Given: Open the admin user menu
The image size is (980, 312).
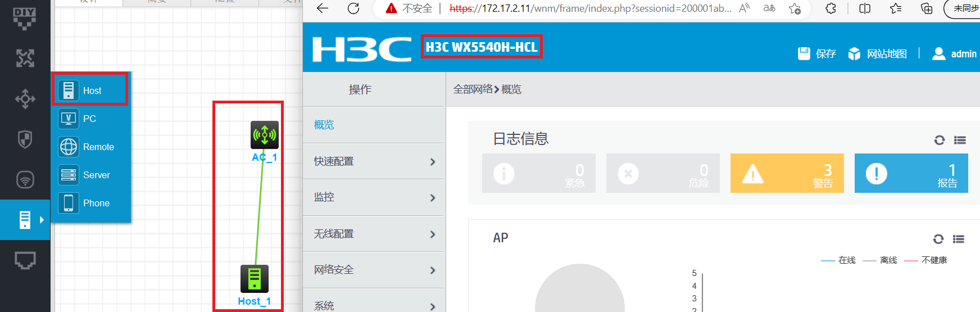Looking at the screenshot, I should 954,53.
